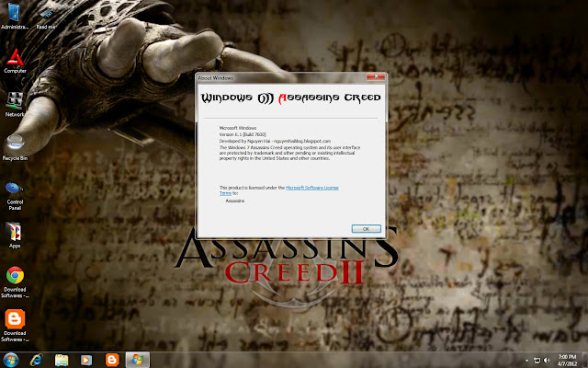This screenshot has height=368, width=588.
Task: Open the Administrator folder desktop icon
Action: 15,17
